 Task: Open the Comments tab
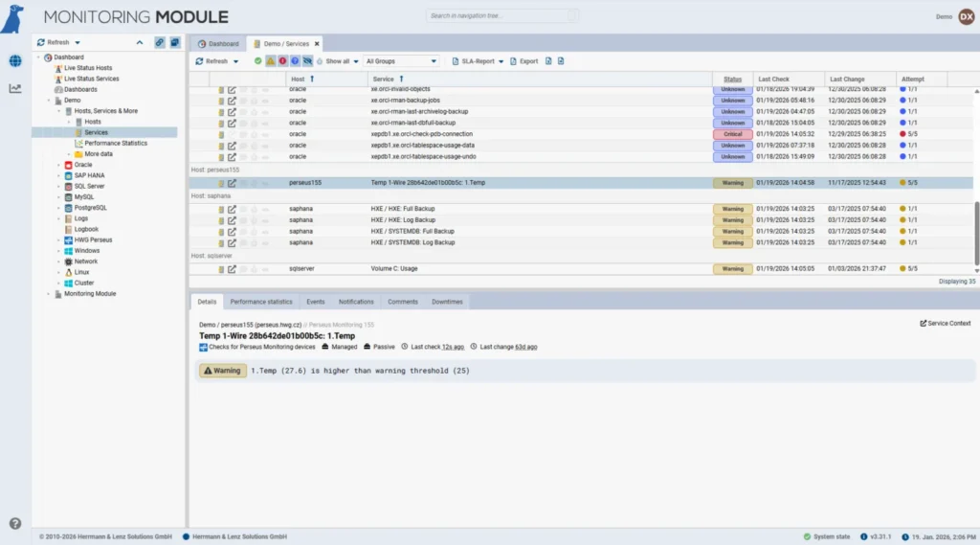click(403, 302)
